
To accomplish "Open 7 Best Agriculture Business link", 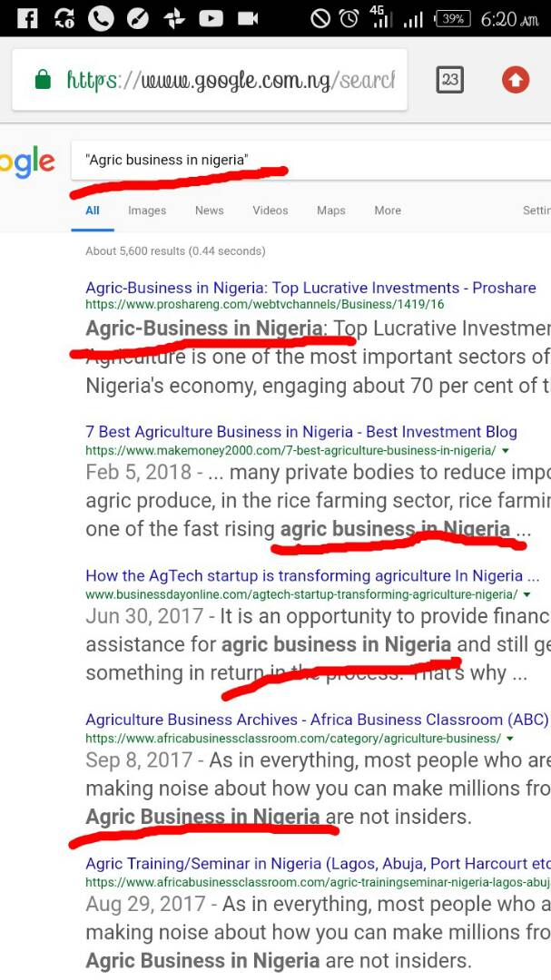I will [x=301, y=432].
